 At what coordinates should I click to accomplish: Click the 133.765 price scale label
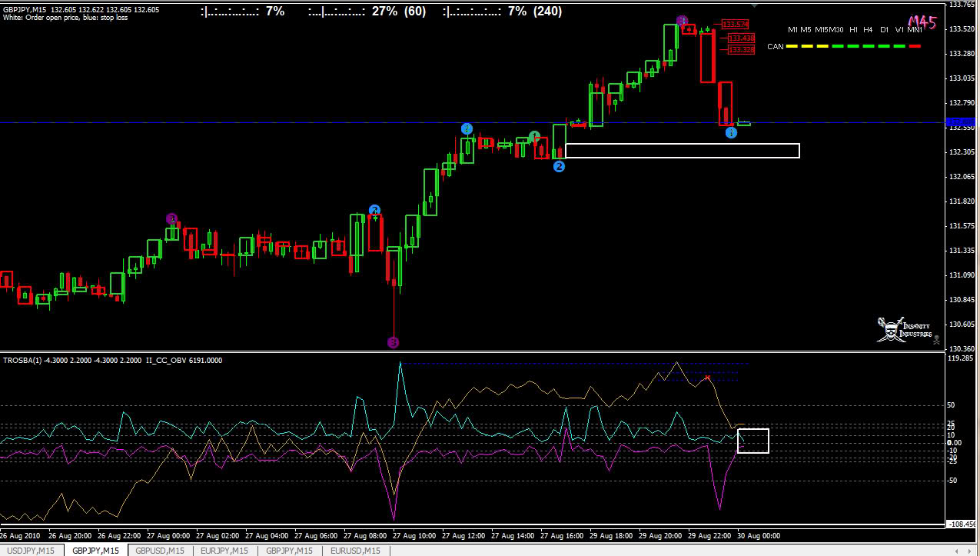[x=962, y=5]
